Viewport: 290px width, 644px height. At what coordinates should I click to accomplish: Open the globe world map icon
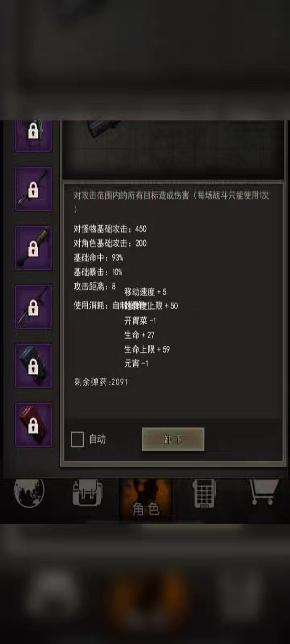[x=29, y=493]
